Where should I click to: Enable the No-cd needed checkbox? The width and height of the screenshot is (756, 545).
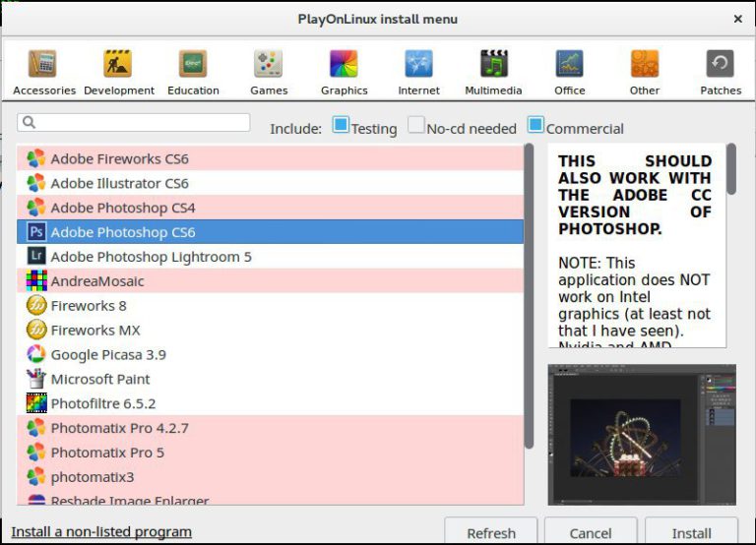(x=416, y=124)
